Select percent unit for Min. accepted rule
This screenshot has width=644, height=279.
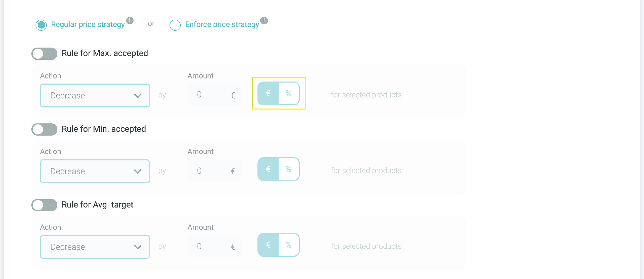[289, 169]
